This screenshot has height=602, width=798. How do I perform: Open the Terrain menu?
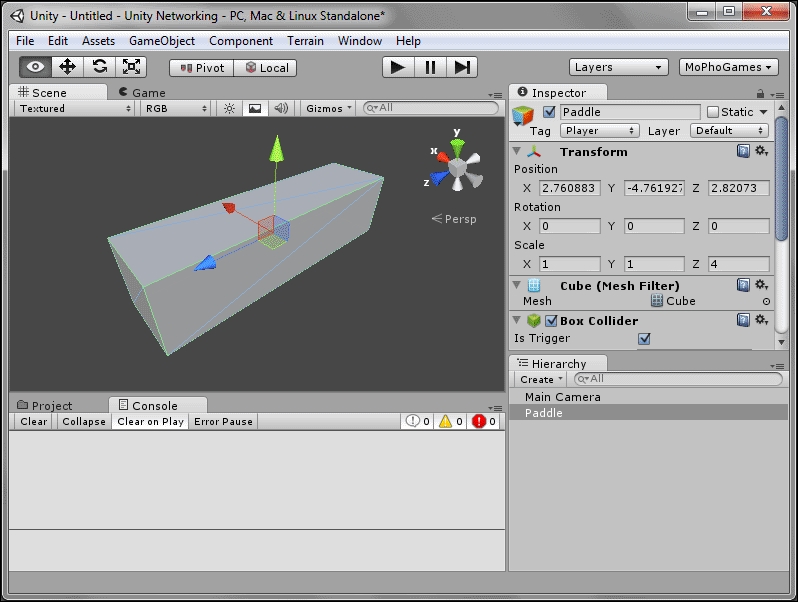[x=305, y=41]
